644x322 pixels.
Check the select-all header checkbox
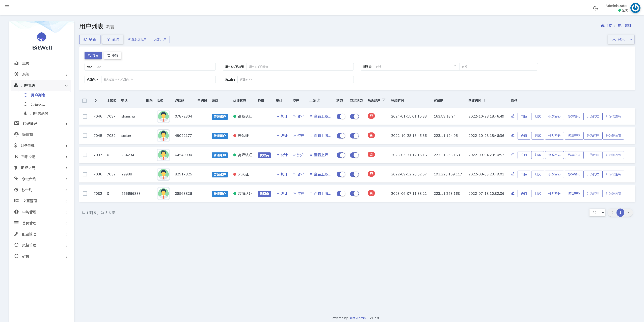[85, 101]
